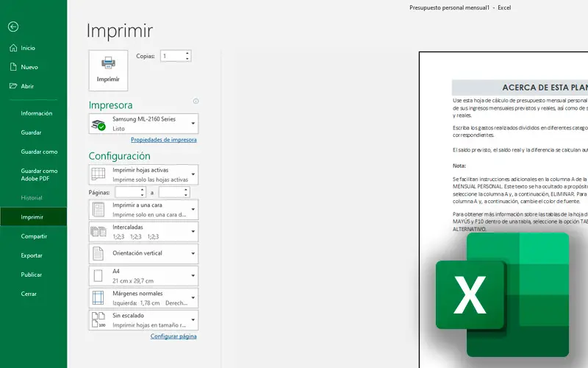The width and height of the screenshot is (588, 368).
Task: Click the 'Nota:' text in preview
Action: [x=459, y=166]
